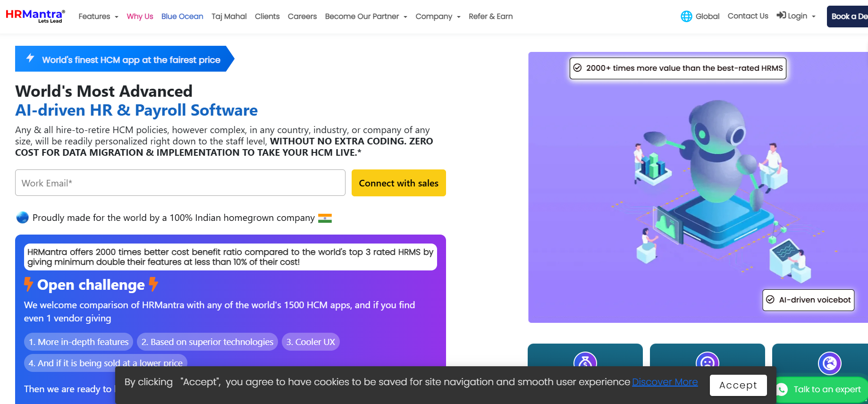Click the Indian flag icon
The width and height of the screenshot is (868, 404).
point(325,218)
